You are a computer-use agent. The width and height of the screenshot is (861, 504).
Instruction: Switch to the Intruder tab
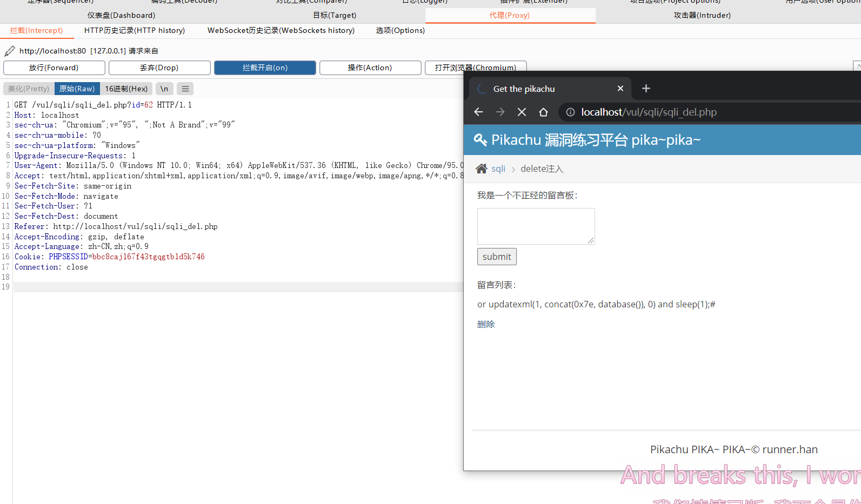pyautogui.click(x=702, y=15)
